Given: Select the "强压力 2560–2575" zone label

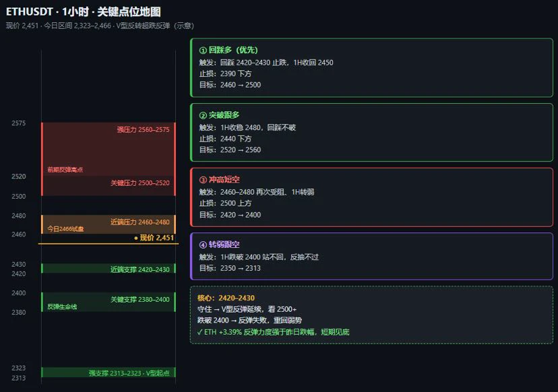Looking at the screenshot, I should [143, 129].
